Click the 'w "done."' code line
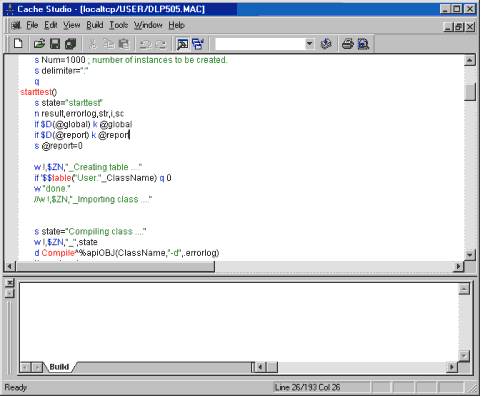The height and width of the screenshot is (397, 481). point(52,188)
